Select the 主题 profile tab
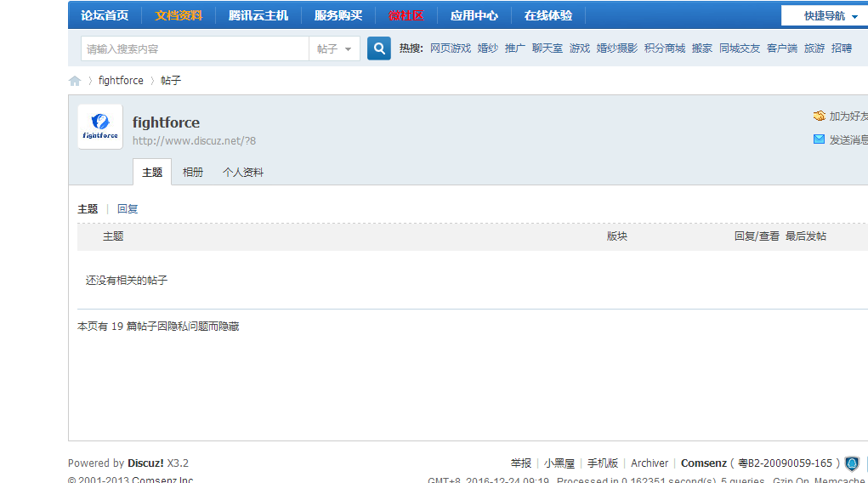This screenshot has height=483, width=868. [x=152, y=173]
